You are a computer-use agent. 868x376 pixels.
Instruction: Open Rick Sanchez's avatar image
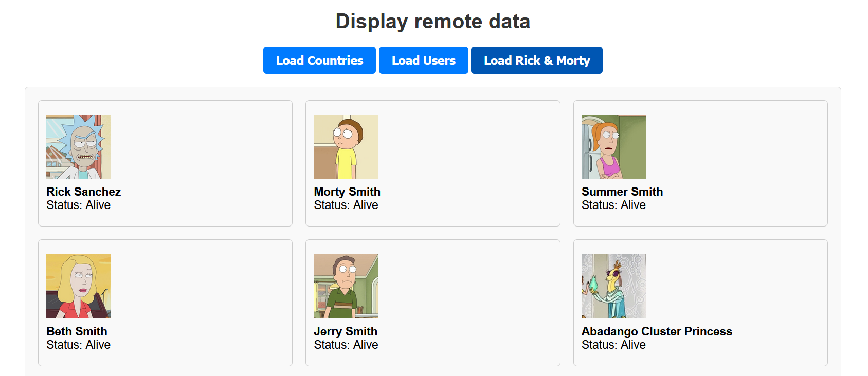pyautogui.click(x=78, y=146)
